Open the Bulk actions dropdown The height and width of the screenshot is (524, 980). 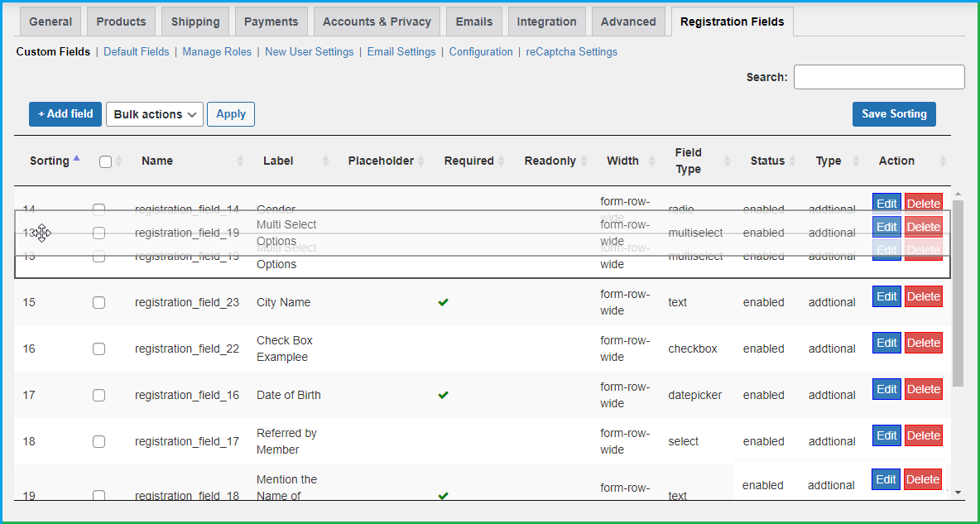[x=155, y=114]
